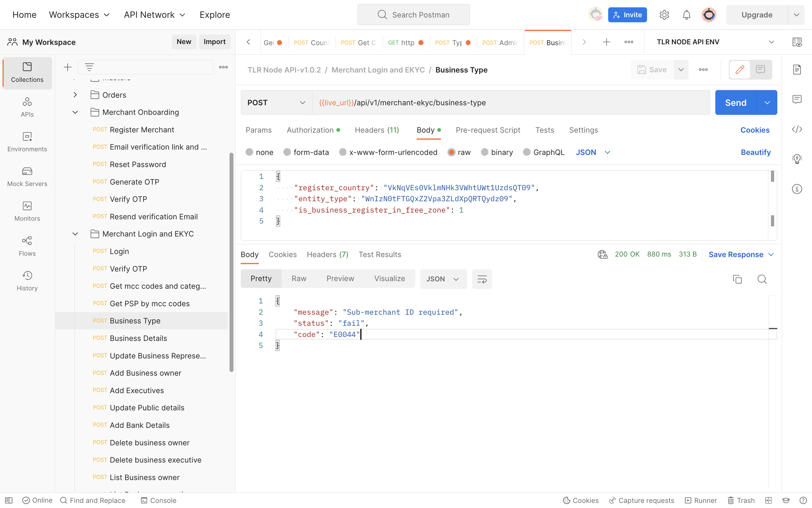Click the user avatar icon
The image size is (812, 508).
709,15
